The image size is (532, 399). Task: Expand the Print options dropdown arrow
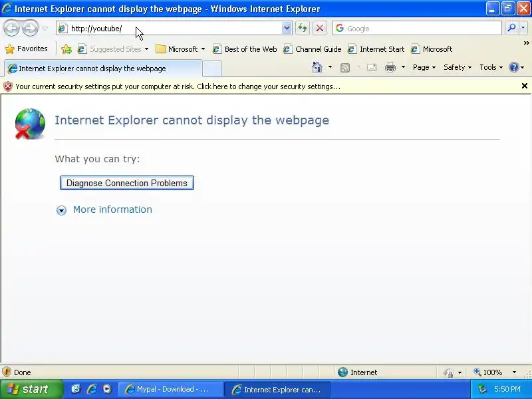tap(403, 67)
